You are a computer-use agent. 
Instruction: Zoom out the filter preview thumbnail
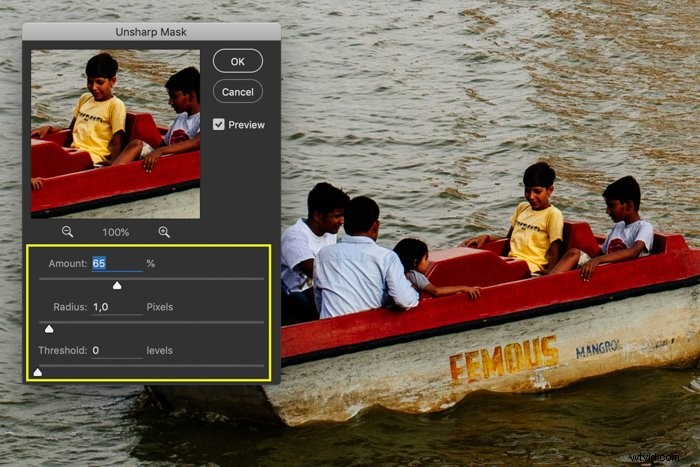click(67, 232)
